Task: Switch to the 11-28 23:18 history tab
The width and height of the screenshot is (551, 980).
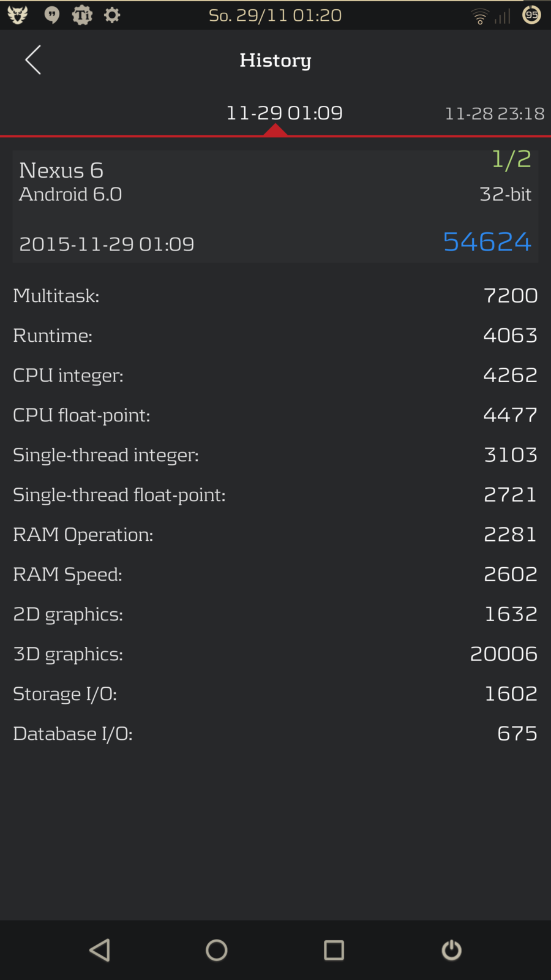Action: click(494, 114)
